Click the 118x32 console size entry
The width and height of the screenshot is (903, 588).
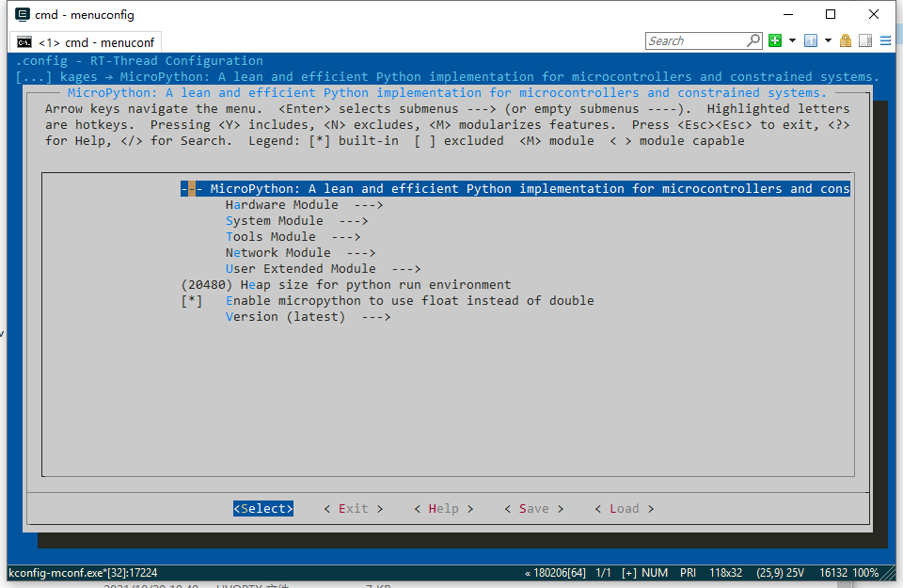pyautogui.click(x=725, y=573)
